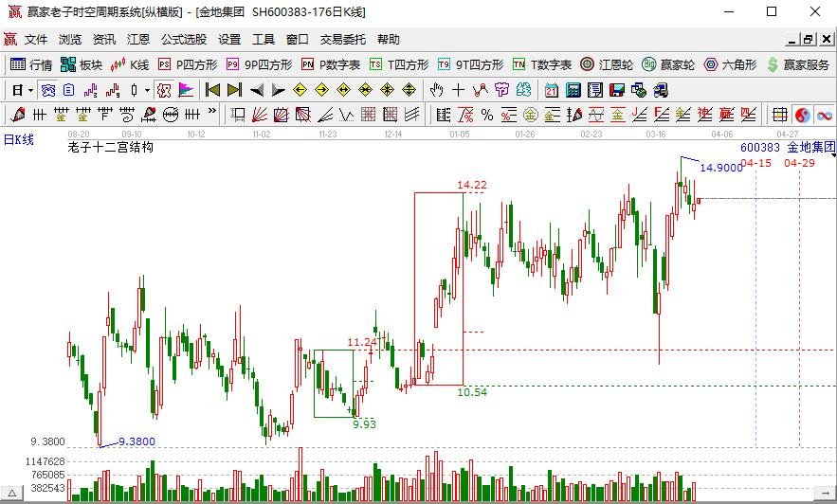
Task: Open the T数字表 time number table
Action: 542,64
